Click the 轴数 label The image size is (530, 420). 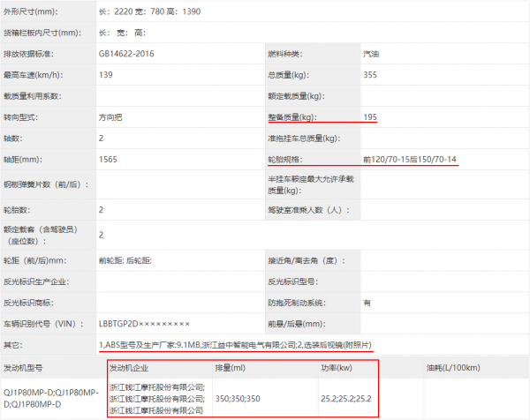(x=13, y=139)
